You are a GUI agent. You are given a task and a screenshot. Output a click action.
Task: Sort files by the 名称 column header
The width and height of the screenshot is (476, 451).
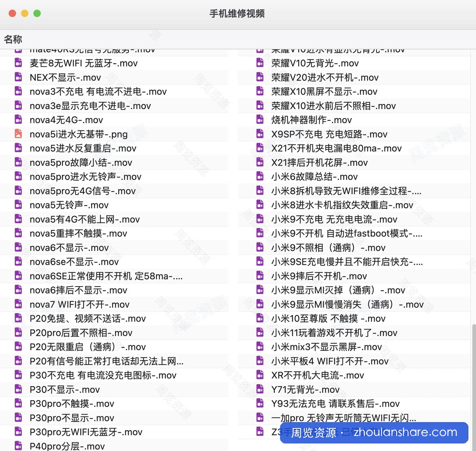13,39
